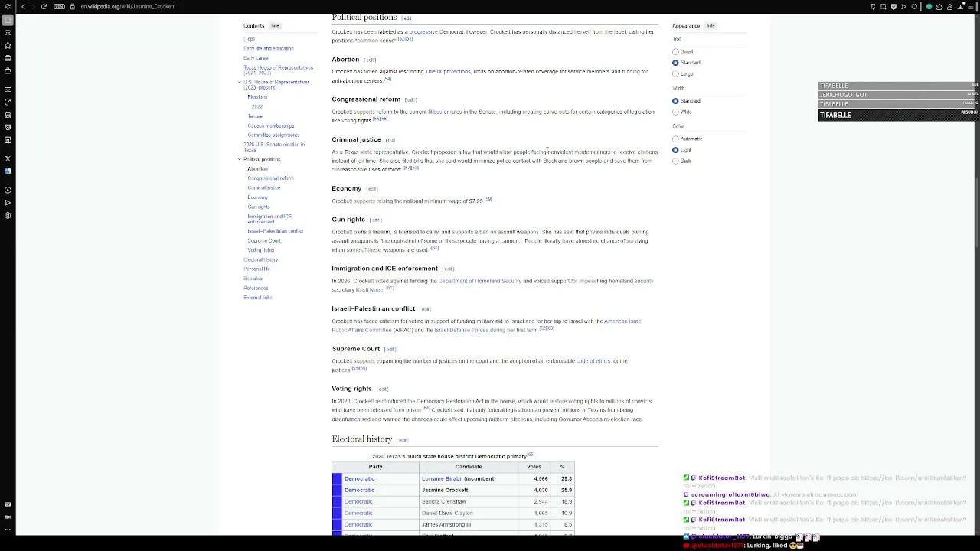Select Wide width radio
This screenshot has width=980, height=551.
click(675, 112)
